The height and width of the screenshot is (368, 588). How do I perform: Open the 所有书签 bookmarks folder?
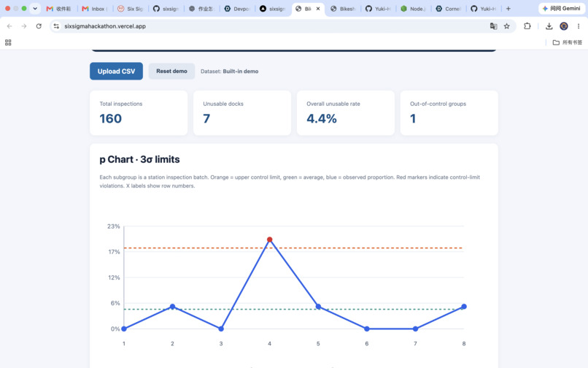click(x=568, y=42)
